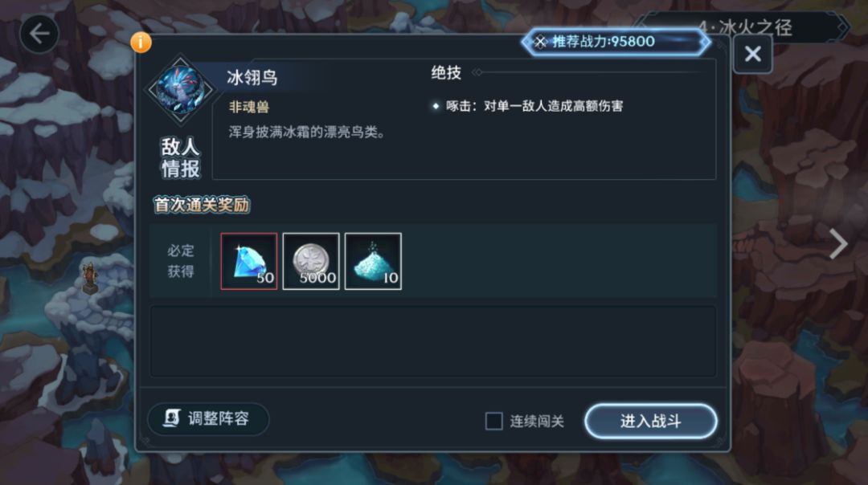Click the 进入战斗 button
Image resolution: width=868 pixels, height=485 pixels.
[650, 421]
